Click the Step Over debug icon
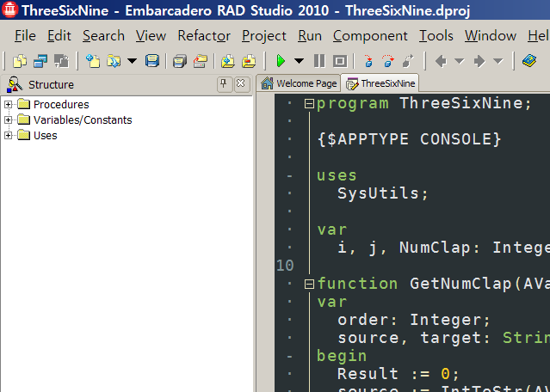 pyautogui.click(x=388, y=61)
